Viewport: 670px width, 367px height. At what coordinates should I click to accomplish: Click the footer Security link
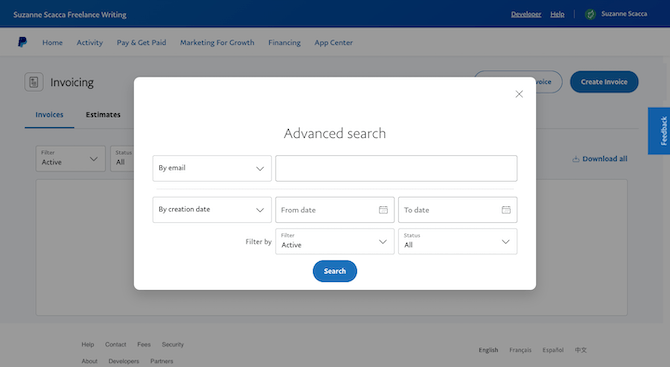pos(173,344)
